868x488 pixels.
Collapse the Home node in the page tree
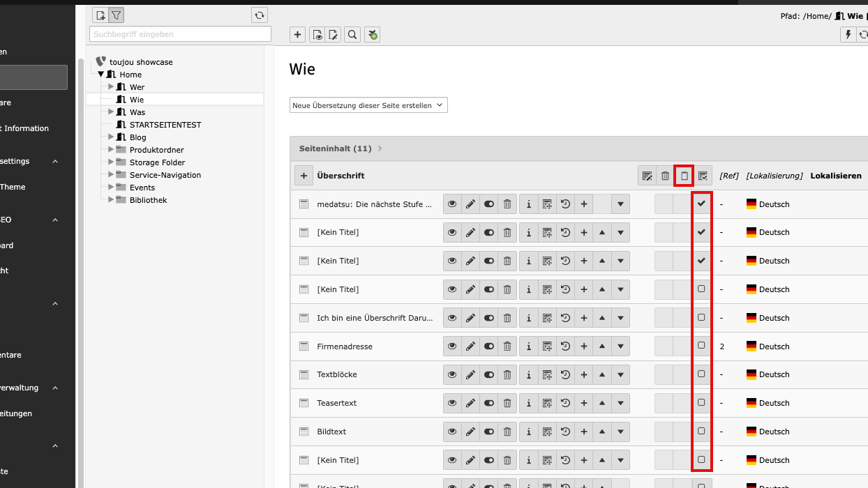(100, 75)
